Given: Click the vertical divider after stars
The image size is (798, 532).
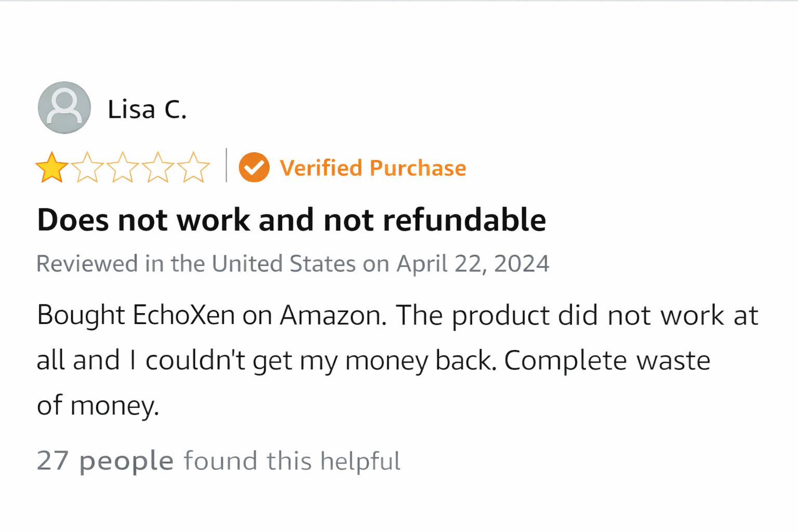Looking at the screenshot, I should (x=227, y=165).
